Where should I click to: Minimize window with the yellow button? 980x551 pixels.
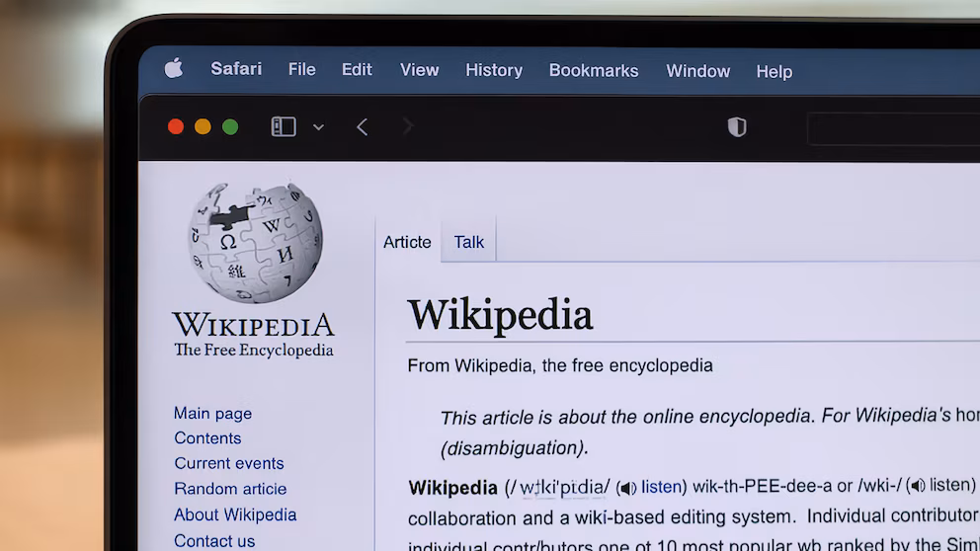tap(203, 126)
